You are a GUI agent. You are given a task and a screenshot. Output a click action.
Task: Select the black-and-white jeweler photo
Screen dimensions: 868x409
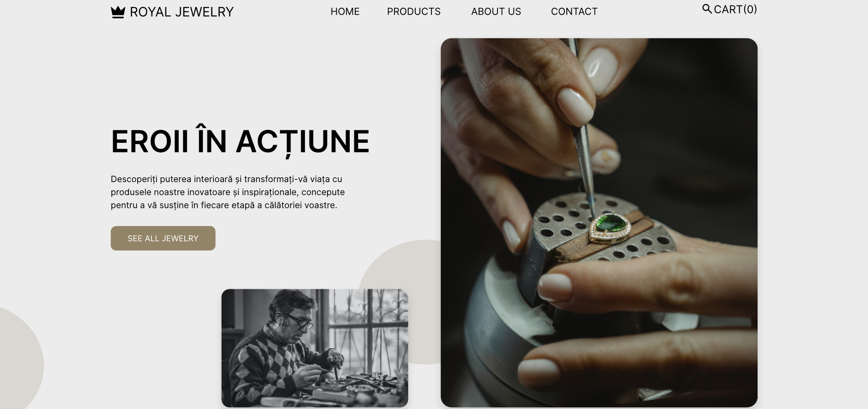point(315,348)
